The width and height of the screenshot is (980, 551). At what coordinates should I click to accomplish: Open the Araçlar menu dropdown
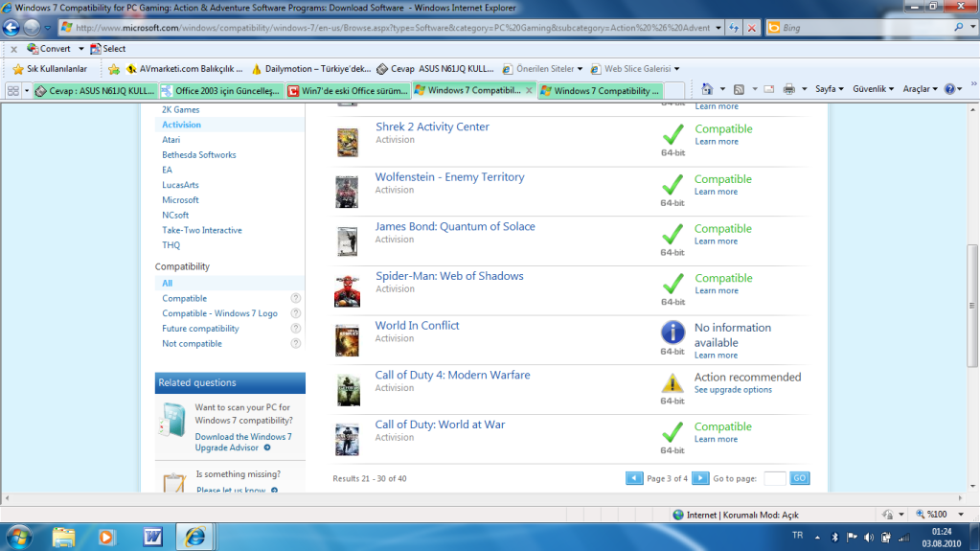click(x=920, y=89)
